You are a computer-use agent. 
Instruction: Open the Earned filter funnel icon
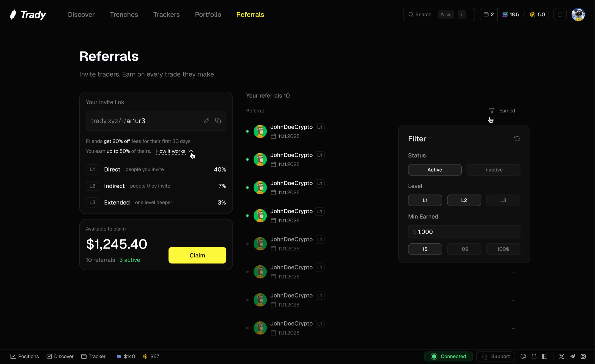click(x=492, y=111)
